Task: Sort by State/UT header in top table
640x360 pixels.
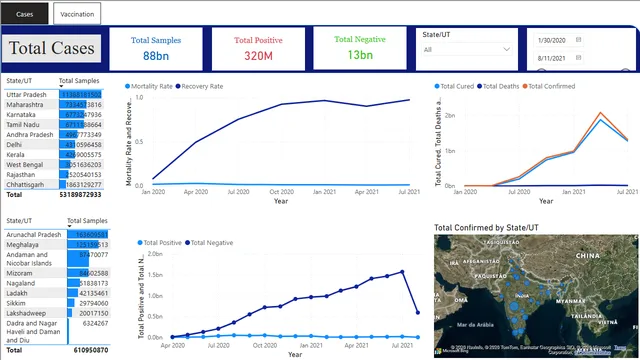Action: pos(19,81)
